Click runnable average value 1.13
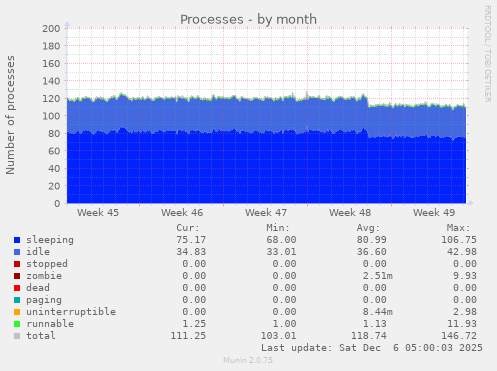The height and width of the screenshot is (371, 497). 375,324
